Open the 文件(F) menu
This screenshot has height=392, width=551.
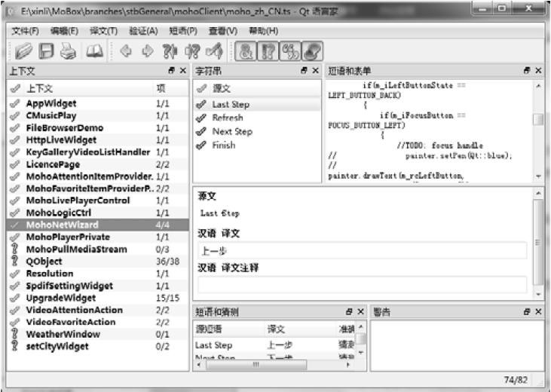click(25, 31)
